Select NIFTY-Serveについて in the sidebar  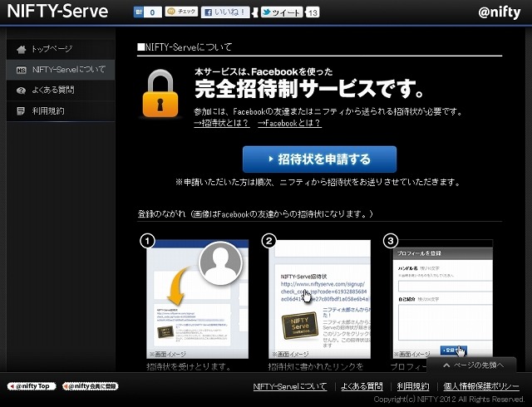[x=61, y=70]
